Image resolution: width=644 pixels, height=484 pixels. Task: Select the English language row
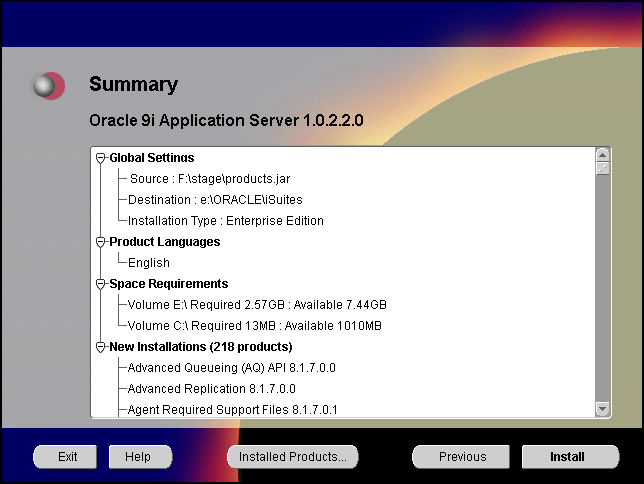click(149, 263)
